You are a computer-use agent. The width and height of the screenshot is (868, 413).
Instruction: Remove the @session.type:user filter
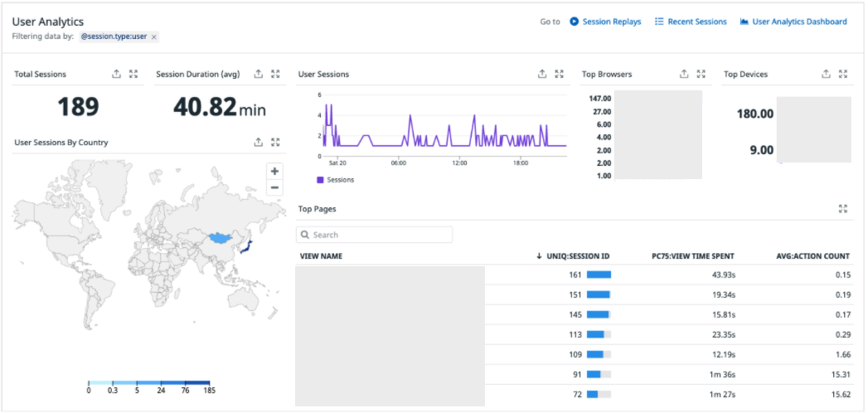[x=154, y=37]
